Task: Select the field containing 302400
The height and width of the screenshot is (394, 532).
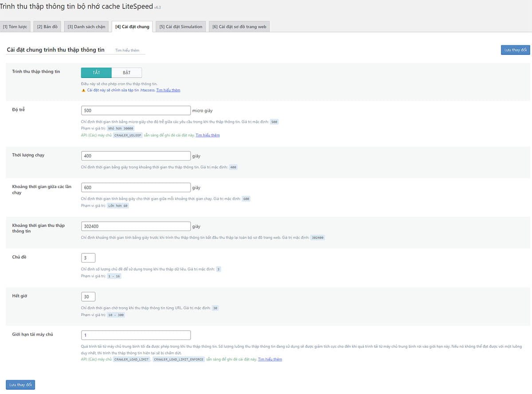Action: pos(136,226)
